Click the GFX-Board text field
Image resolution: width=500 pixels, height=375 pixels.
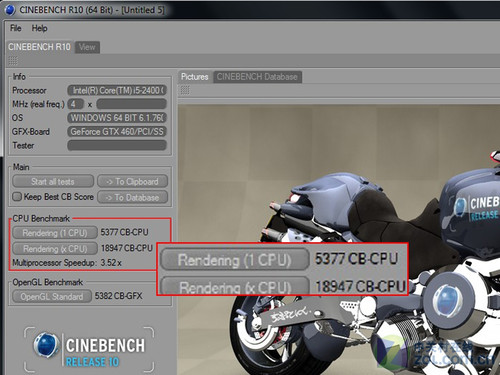pyautogui.click(x=117, y=132)
